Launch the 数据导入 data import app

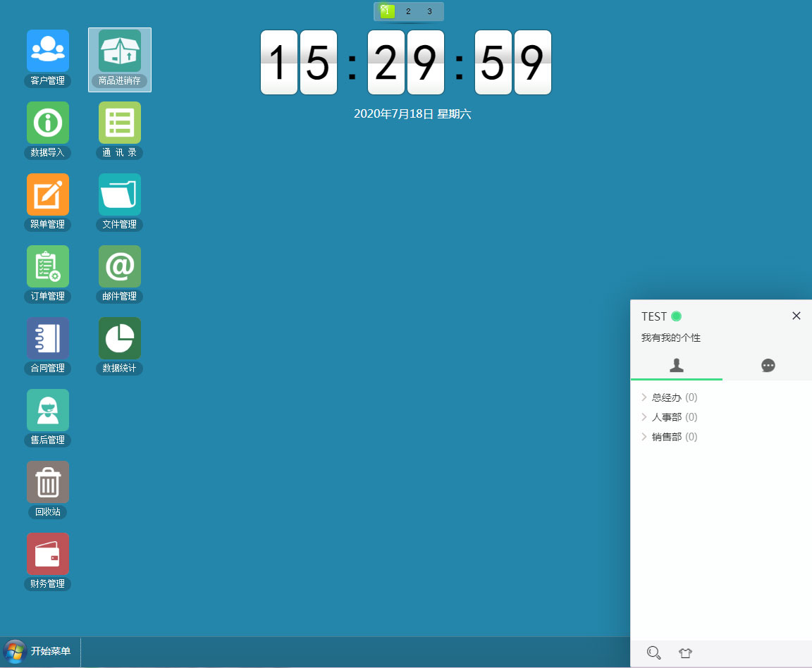pyautogui.click(x=48, y=123)
